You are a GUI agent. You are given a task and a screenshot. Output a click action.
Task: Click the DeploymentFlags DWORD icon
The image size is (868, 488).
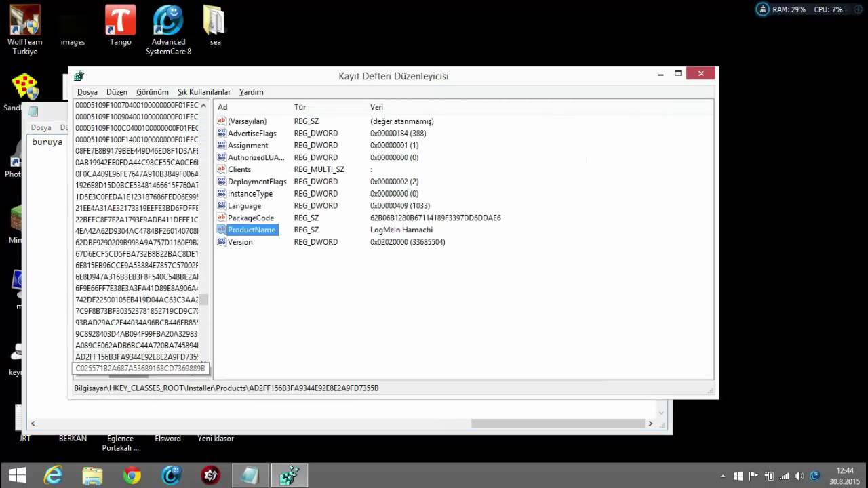[222, 182]
